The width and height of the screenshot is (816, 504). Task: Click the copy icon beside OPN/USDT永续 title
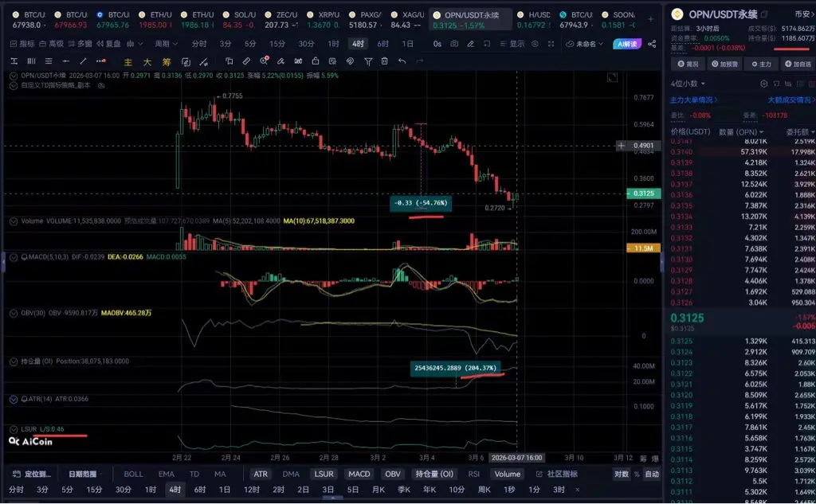pyautogui.click(x=764, y=14)
